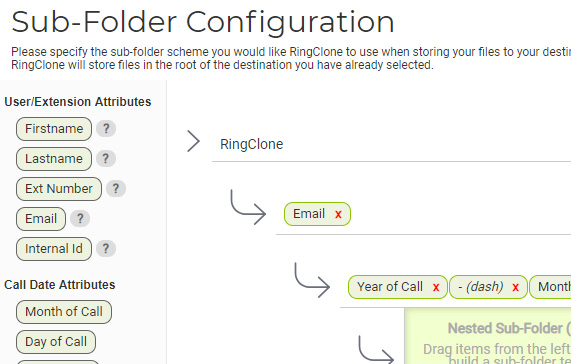This screenshot has width=571, height=364.
Task: Expand the RingClone root folder chevron
Action: click(x=193, y=141)
